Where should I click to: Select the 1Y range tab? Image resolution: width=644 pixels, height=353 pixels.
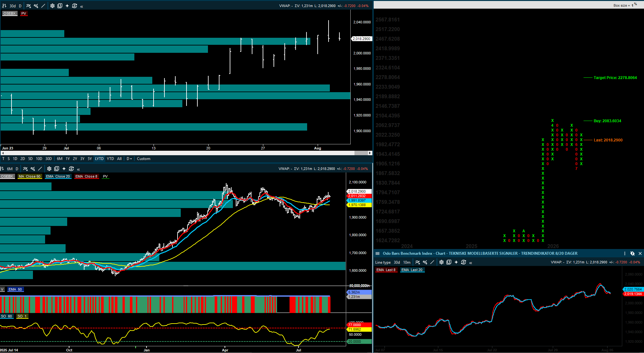point(68,159)
